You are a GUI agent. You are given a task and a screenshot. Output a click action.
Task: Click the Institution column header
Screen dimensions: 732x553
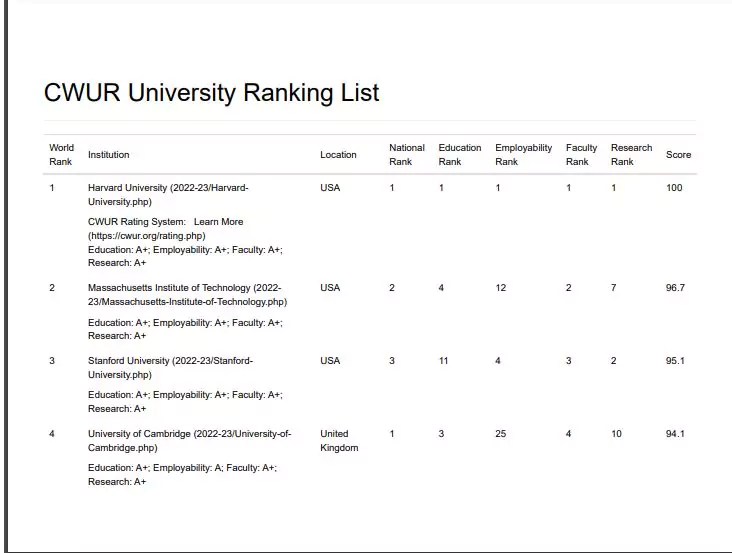pyautogui.click(x=108, y=154)
